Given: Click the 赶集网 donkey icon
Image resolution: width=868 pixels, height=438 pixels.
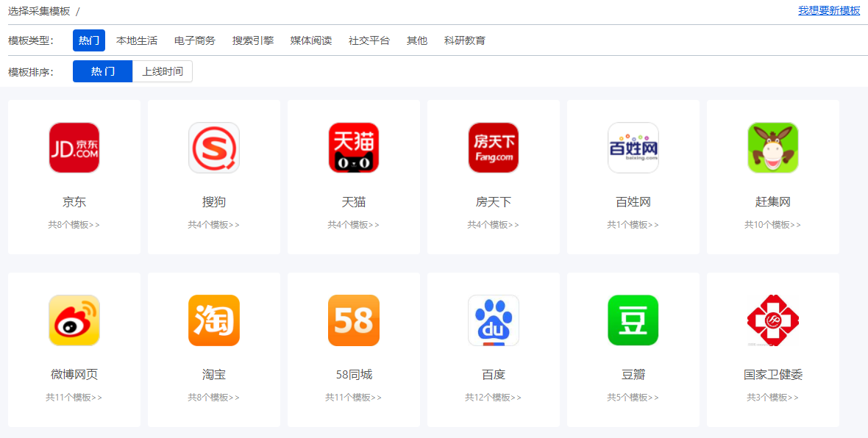Looking at the screenshot, I should 773,148.
